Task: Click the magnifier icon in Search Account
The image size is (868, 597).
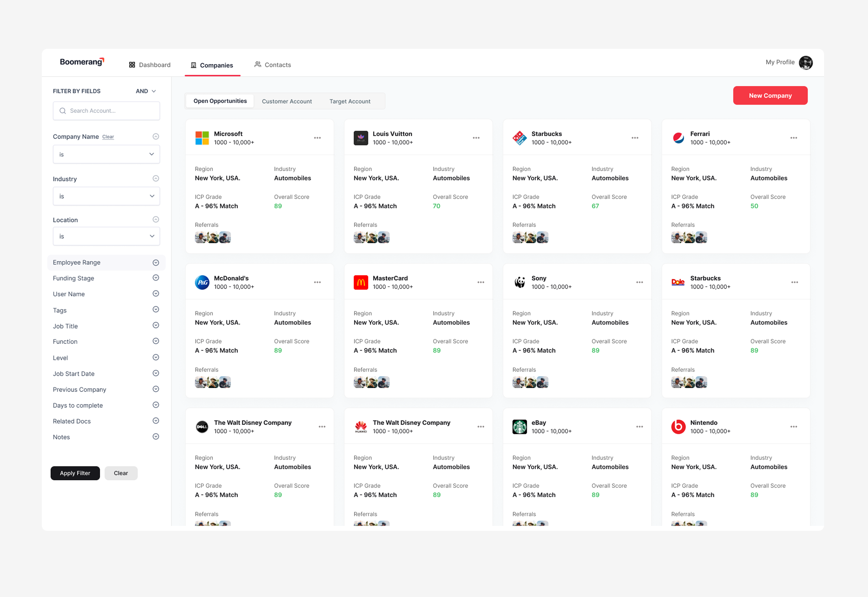Action: pyautogui.click(x=63, y=111)
